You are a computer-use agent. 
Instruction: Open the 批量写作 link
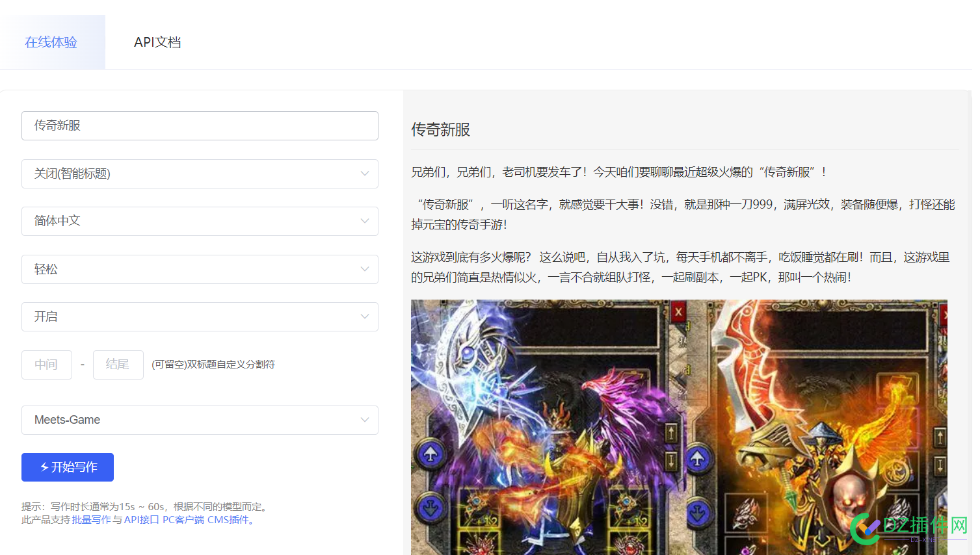[x=91, y=520]
